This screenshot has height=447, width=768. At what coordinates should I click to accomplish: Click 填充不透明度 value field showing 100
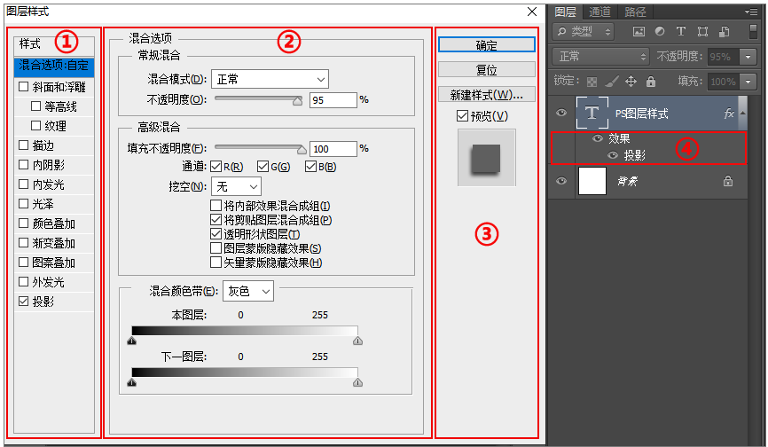click(x=333, y=149)
